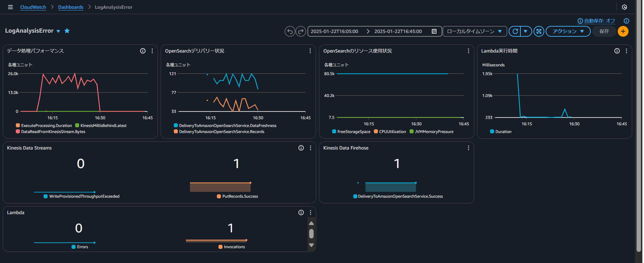Screen dimensions: 644x263
Task: Toggle KinesisMillisBehindLatest legend series
Action: [101, 126]
